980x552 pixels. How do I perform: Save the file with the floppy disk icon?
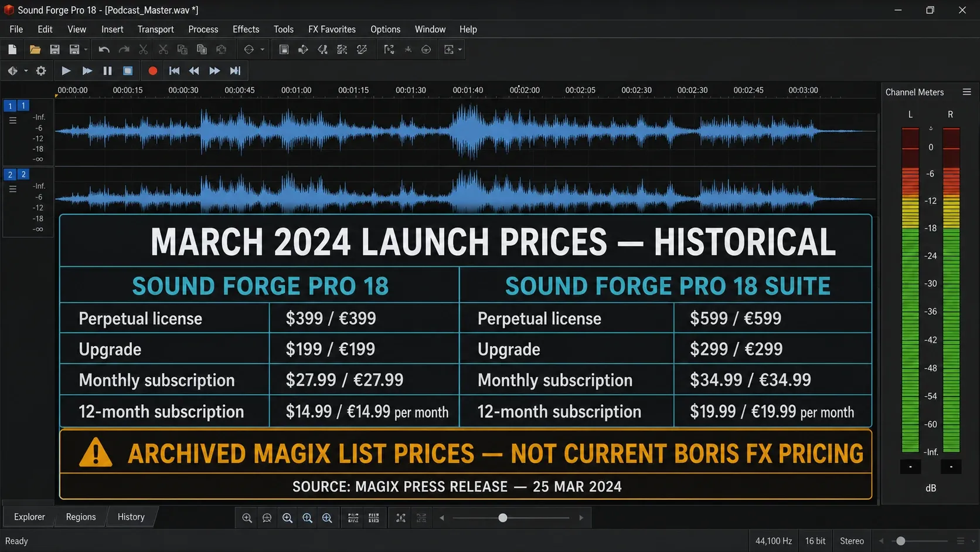pos(55,50)
